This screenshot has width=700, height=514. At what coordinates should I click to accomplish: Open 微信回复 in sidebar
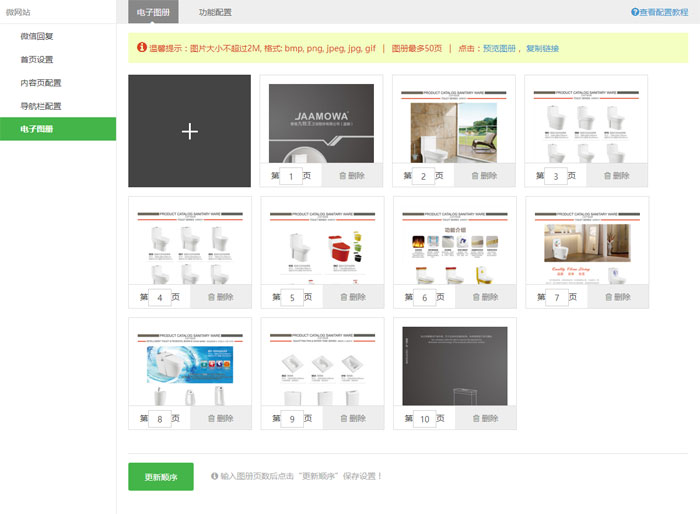37,36
